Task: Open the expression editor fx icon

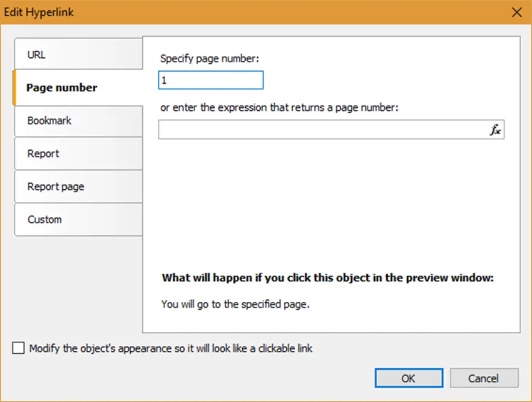Action: (495, 130)
